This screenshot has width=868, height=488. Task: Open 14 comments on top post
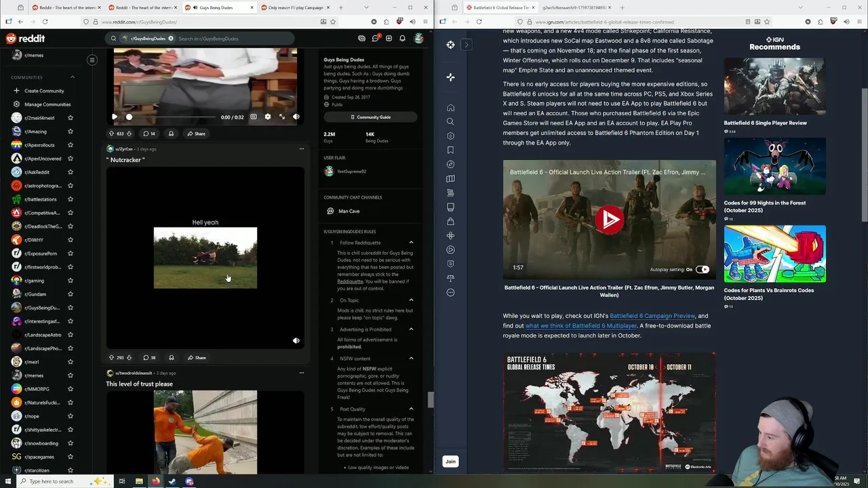click(x=149, y=134)
